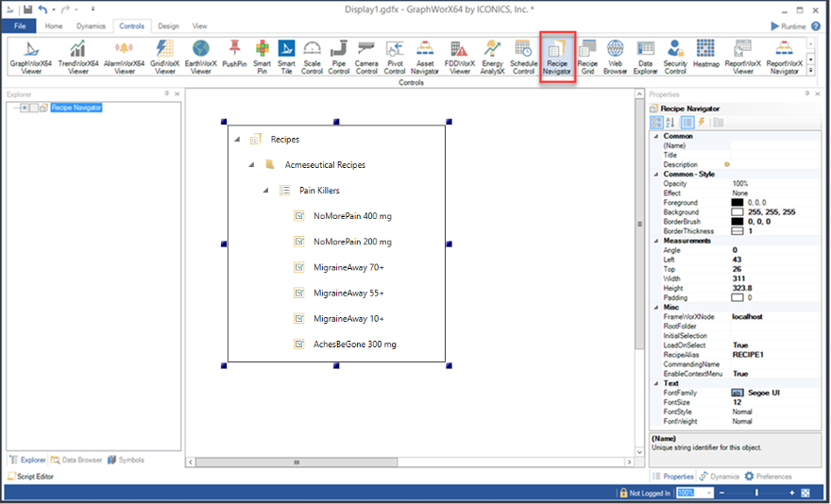
Task: Collapse the Measurements property category
Action: tap(655, 241)
